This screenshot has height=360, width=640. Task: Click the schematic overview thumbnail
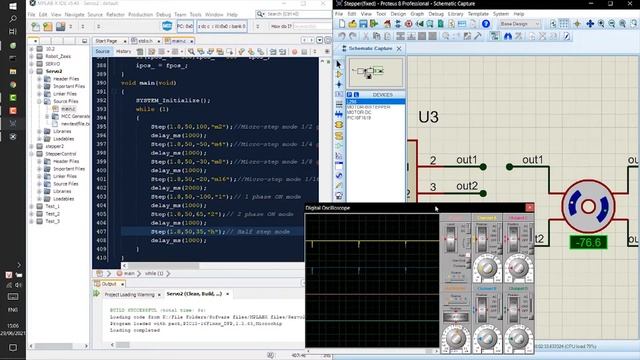(376, 72)
